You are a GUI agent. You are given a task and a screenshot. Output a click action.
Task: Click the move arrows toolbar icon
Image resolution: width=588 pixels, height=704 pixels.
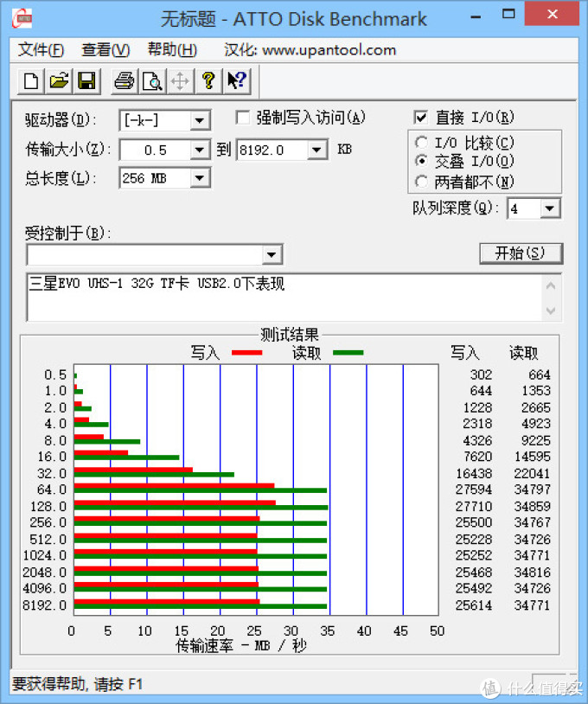pyautogui.click(x=180, y=81)
